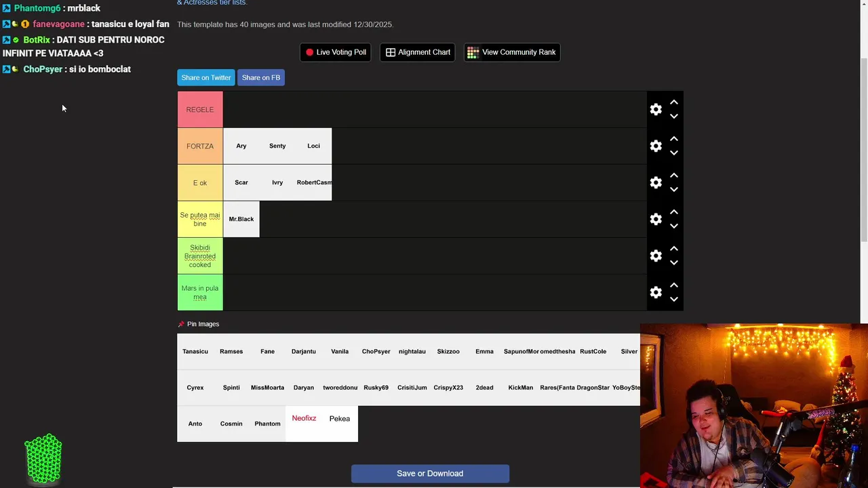Viewport: 868px width, 488px height.
Task: Move Se putea mai bine tier down
Action: pyautogui.click(x=674, y=226)
